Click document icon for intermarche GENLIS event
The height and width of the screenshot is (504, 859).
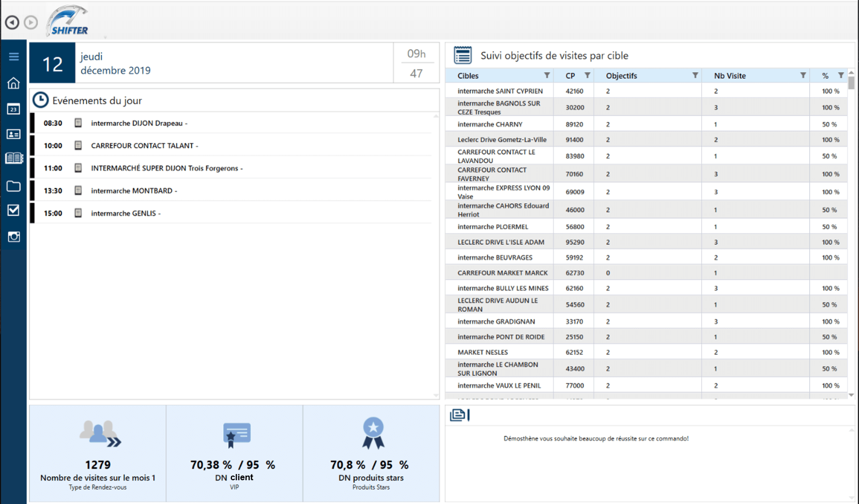click(78, 213)
